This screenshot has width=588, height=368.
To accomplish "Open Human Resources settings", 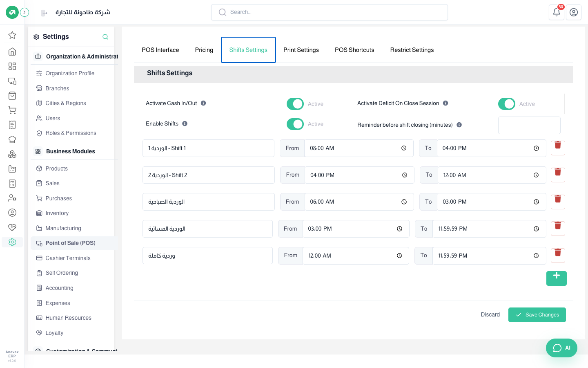I will [x=68, y=318].
